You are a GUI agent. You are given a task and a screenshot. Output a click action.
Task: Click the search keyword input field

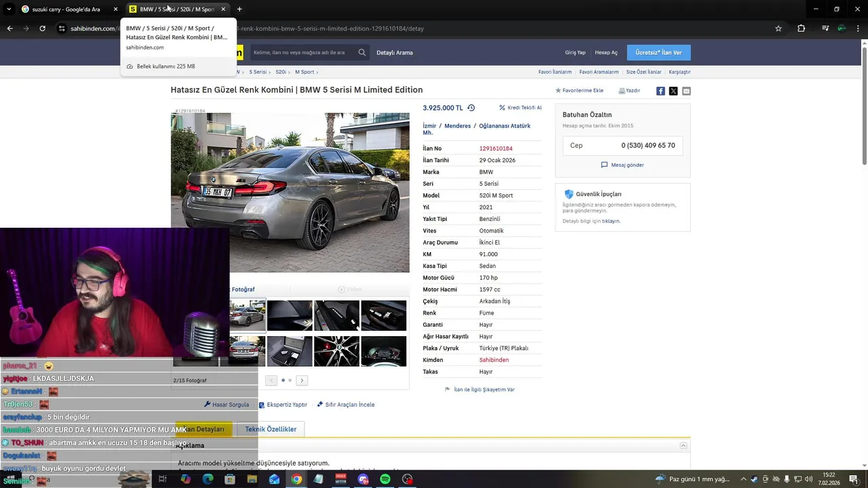pos(303,52)
